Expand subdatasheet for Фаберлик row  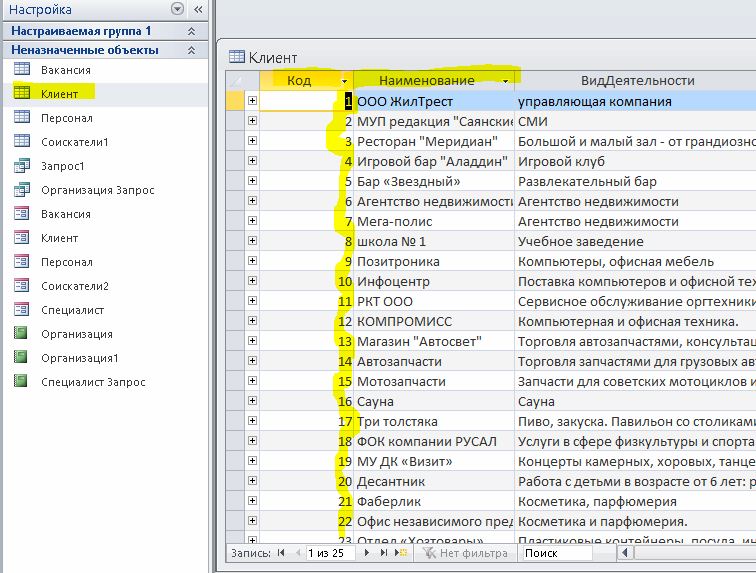coord(252,500)
